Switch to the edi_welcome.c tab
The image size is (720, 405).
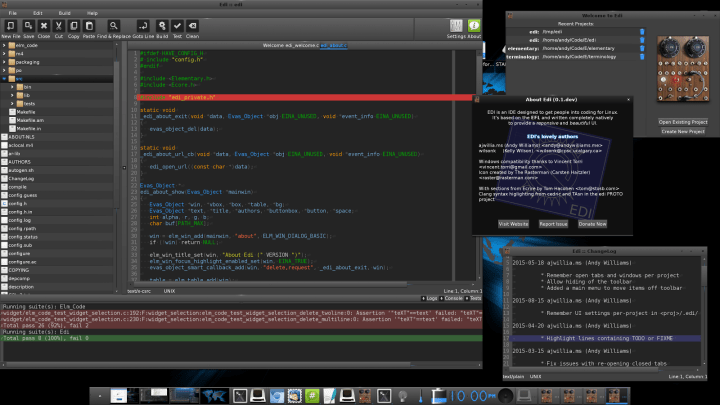(302, 45)
